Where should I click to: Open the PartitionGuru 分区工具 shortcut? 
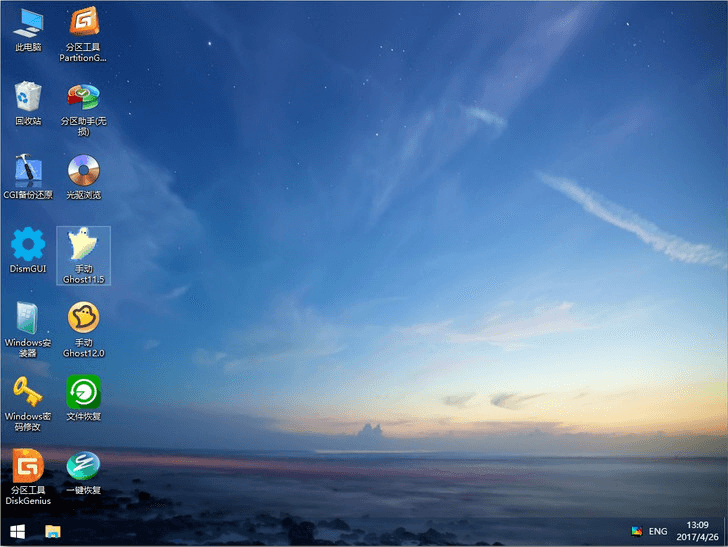pyautogui.click(x=83, y=22)
